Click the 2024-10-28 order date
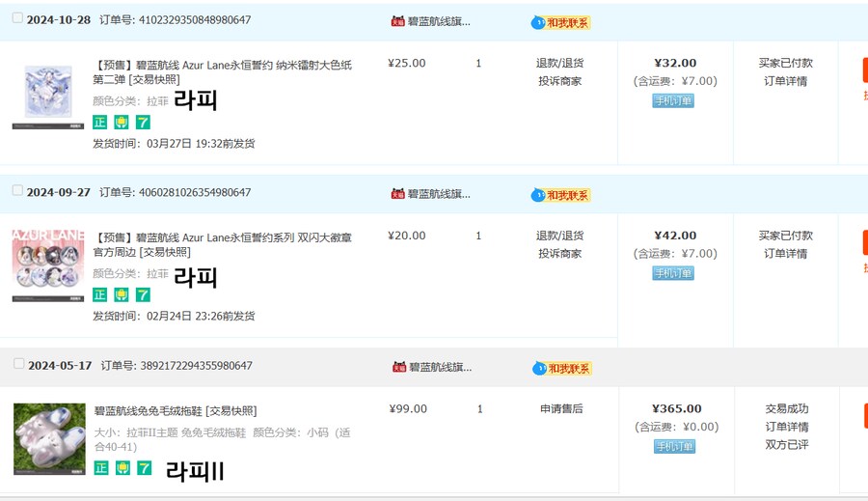 (x=59, y=20)
